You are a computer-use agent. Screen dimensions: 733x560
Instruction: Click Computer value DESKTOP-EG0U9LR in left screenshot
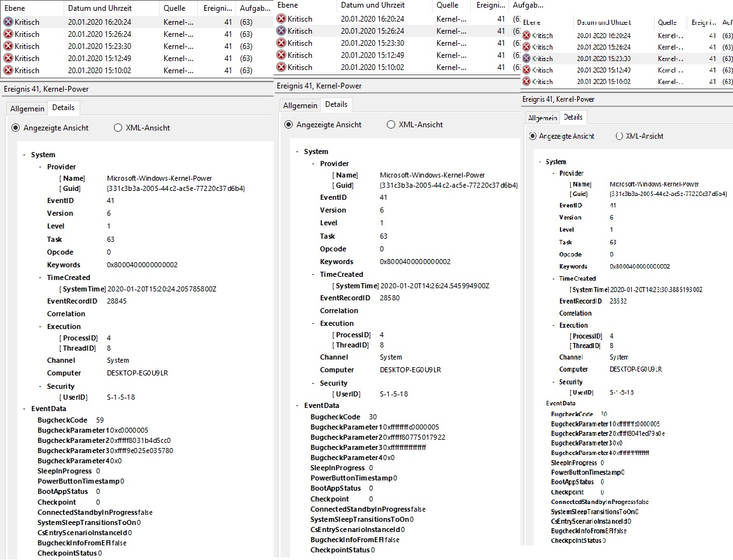[x=137, y=373]
